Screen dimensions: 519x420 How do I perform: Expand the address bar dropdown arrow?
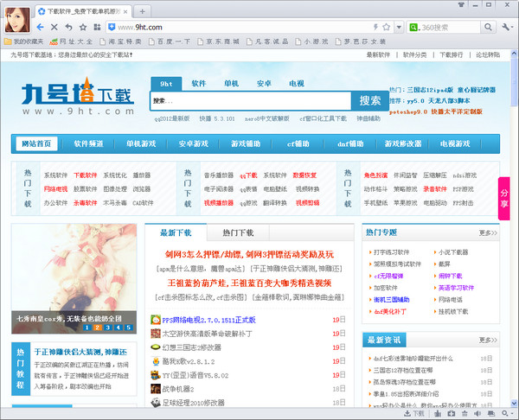pos(399,27)
